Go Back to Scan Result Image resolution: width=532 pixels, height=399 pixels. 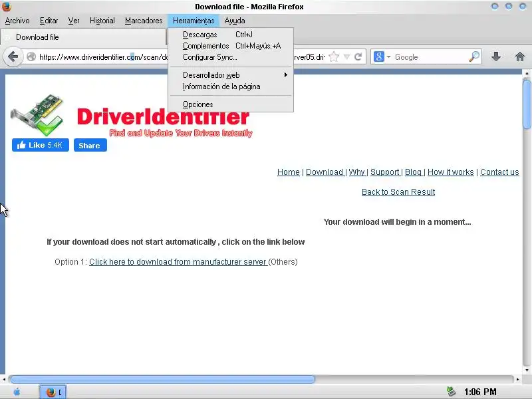point(398,192)
